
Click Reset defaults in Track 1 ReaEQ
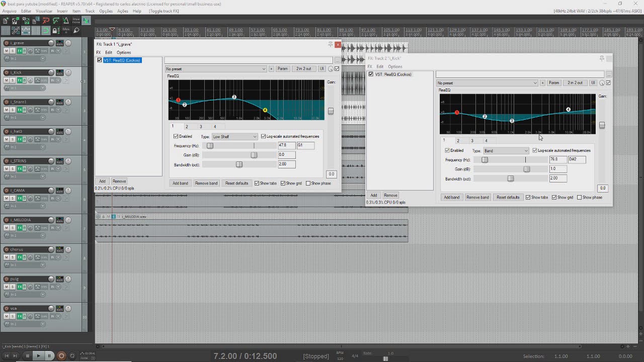[x=236, y=183]
